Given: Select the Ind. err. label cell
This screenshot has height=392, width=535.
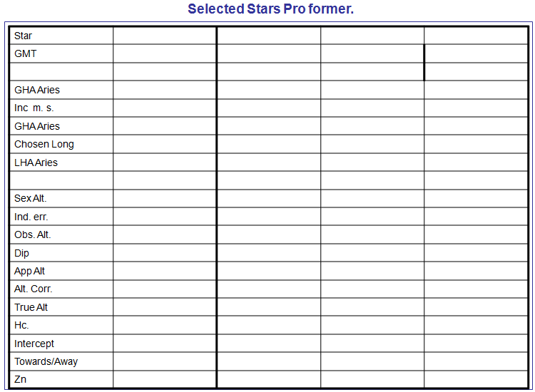Looking at the screenshot, I should point(61,217).
